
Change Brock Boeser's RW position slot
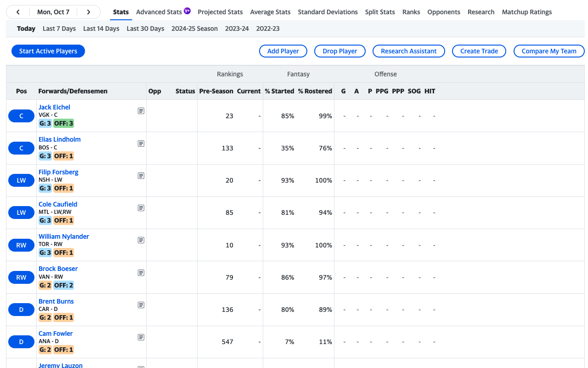click(21, 277)
